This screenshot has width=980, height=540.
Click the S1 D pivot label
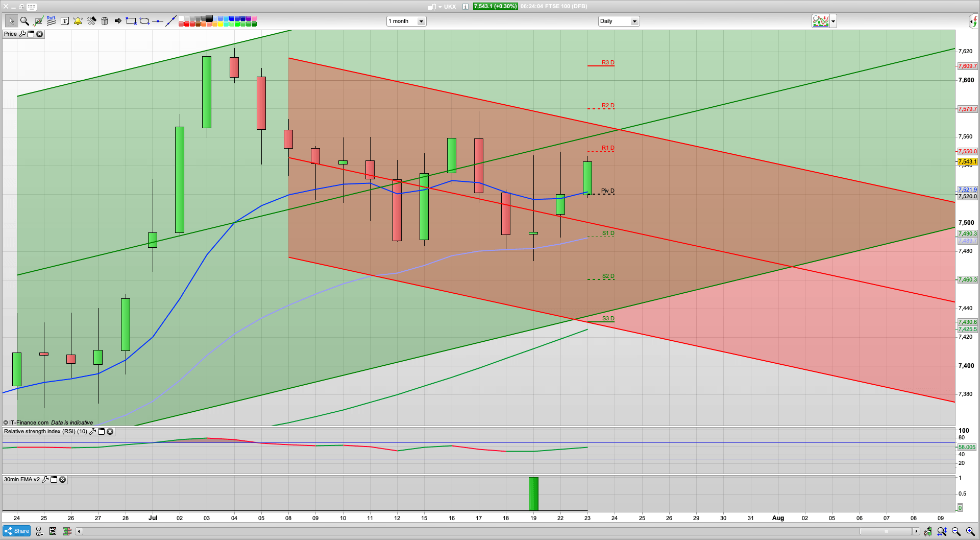click(x=608, y=233)
